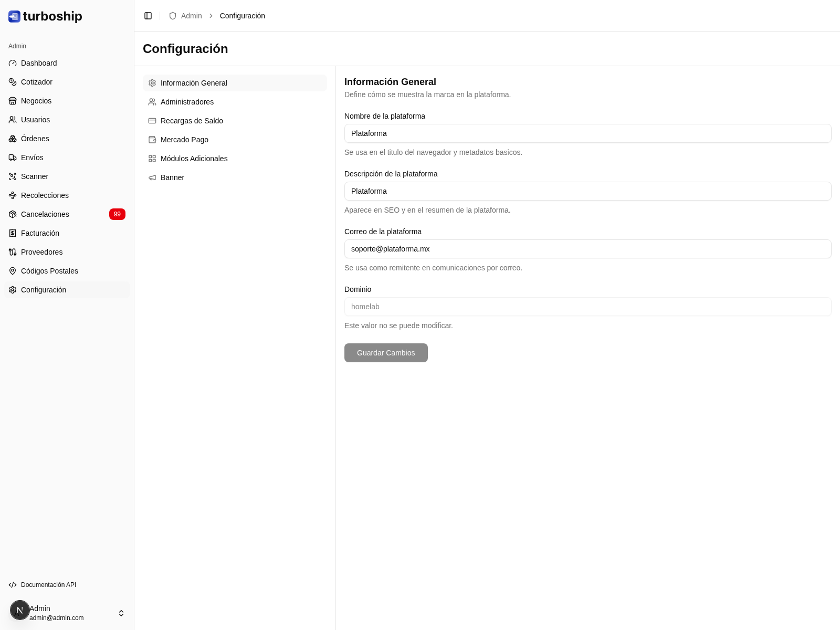Viewport: 840px width, 630px height.
Task: Open the Administradores settings tab
Action: [x=187, y=102]
